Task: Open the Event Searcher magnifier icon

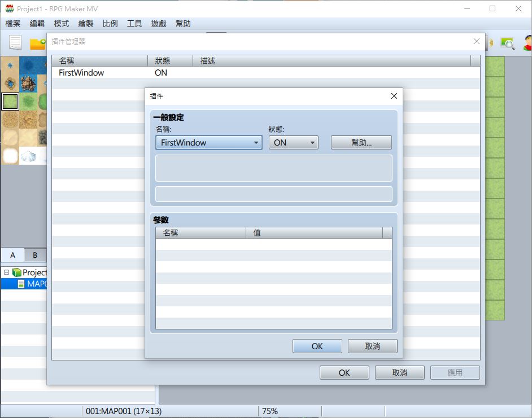Action: 508,43
